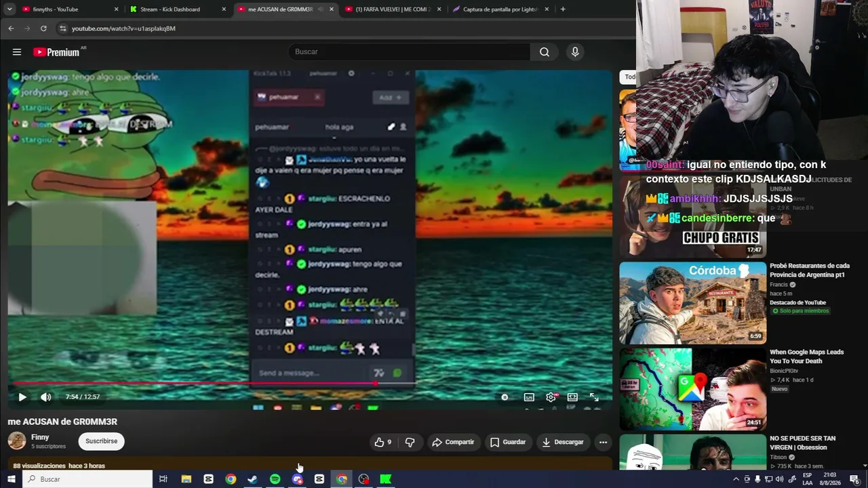Open the system tray volume control
Image resolution: width=868 pixels, height=488 pixels.
780,479
